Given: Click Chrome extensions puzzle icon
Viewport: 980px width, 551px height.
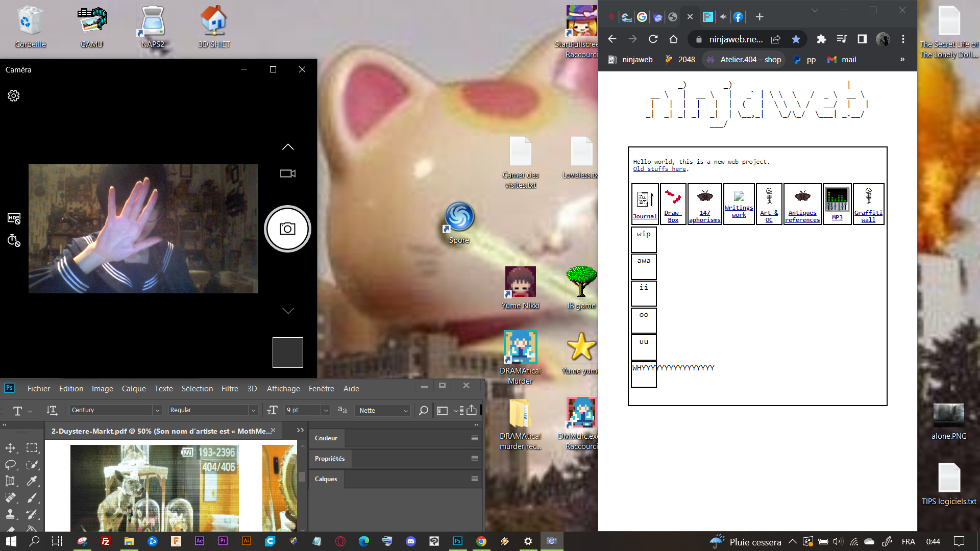Looking at the screenshot, I should [x=821, y=39].
